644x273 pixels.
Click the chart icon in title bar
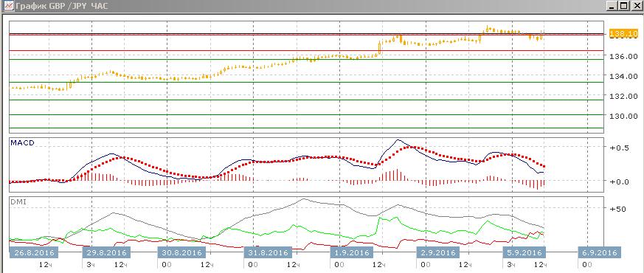pyautogui.click(x=8, y=6)
